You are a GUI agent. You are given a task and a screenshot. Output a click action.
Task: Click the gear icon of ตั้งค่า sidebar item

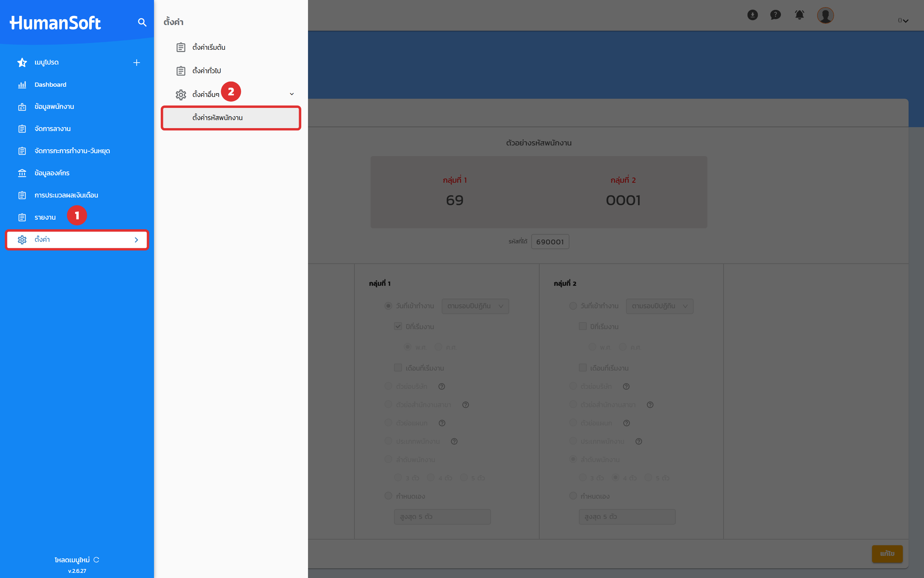tap(22, 240)
